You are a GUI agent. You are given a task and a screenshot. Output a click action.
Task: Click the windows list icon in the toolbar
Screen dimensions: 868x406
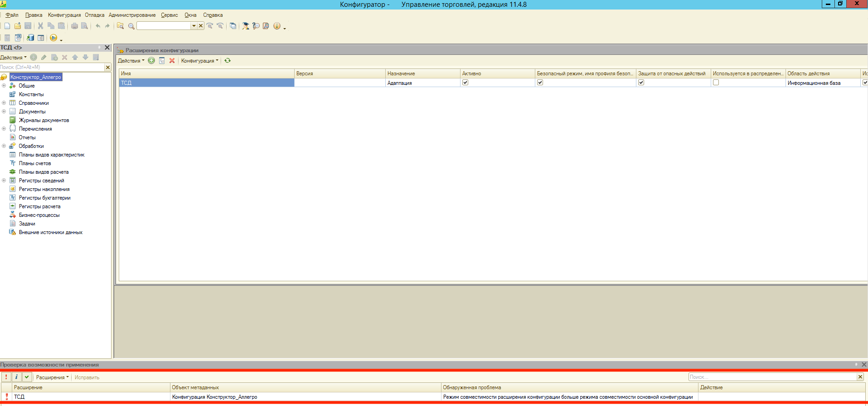pos(233,26)
